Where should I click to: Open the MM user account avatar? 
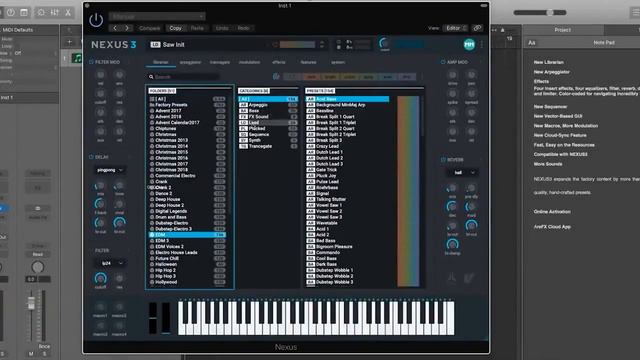pos(469,44)
